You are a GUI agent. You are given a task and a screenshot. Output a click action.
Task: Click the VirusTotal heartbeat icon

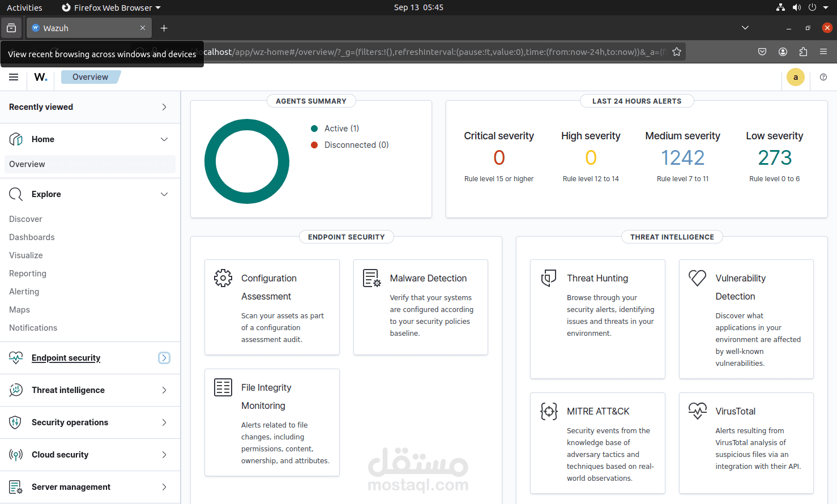(698, 411)
